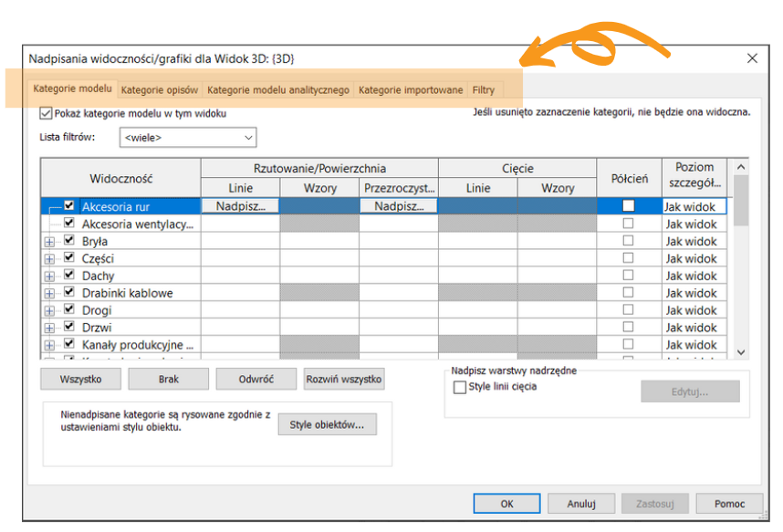The height and width of the screenshot is (532, 783).
Task: Click the Jak widok detail level cell for Akcesoria rur
Action: click(x=694, y=207)
